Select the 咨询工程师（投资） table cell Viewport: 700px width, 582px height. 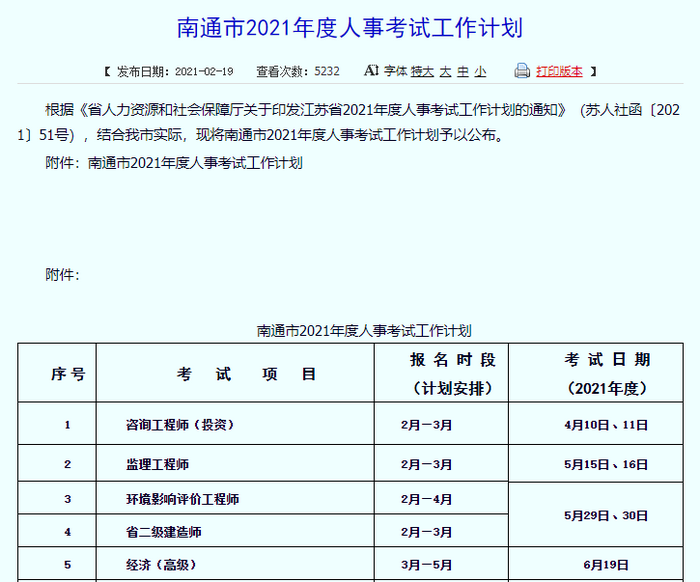click(x=180, y=425)
